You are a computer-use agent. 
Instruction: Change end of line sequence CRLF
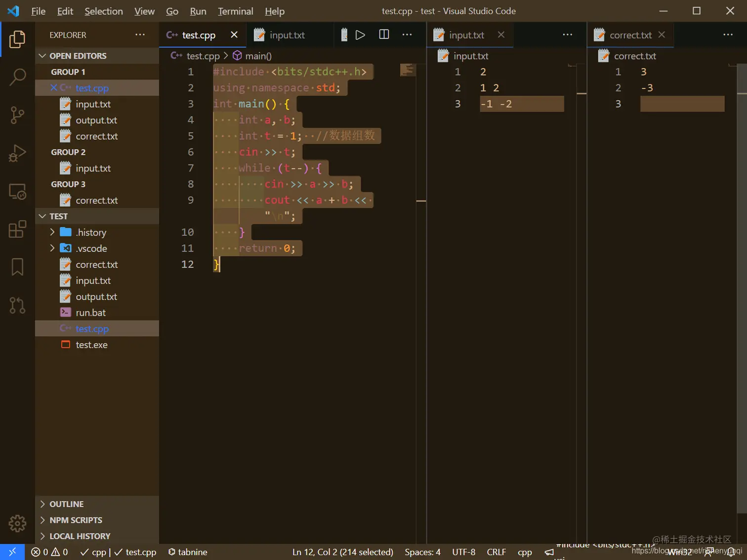click(x=496, y=552)
